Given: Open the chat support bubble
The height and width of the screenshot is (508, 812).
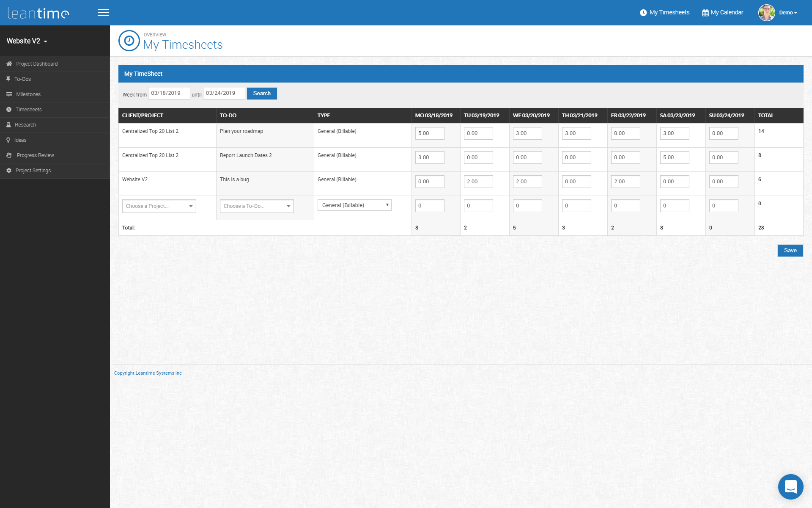Looking at the screenshot, I should (x=790, y=486).
